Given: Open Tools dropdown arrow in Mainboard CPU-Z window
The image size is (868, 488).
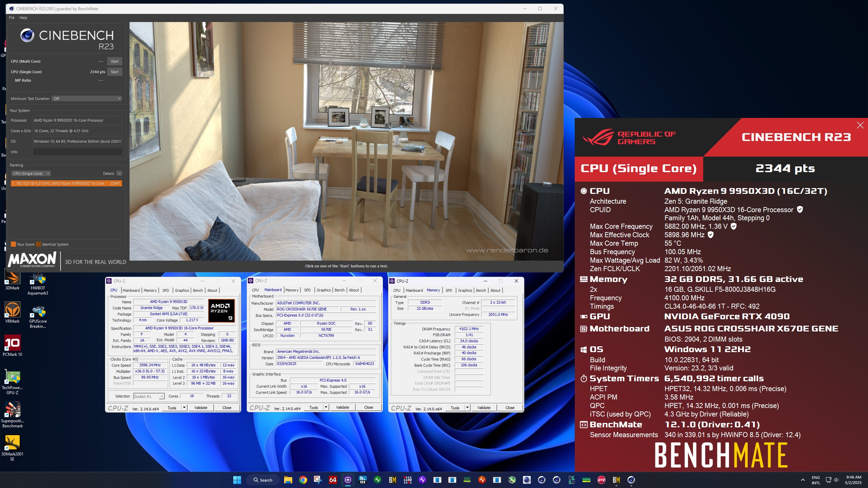Looking at the screenshot, I should click(326, 407).
